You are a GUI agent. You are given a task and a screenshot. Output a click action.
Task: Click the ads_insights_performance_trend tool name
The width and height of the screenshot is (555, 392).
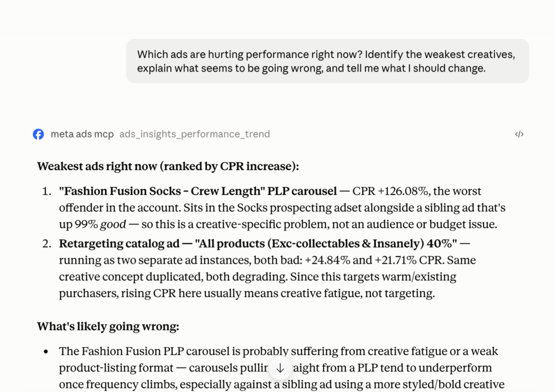tap(195, 134)
